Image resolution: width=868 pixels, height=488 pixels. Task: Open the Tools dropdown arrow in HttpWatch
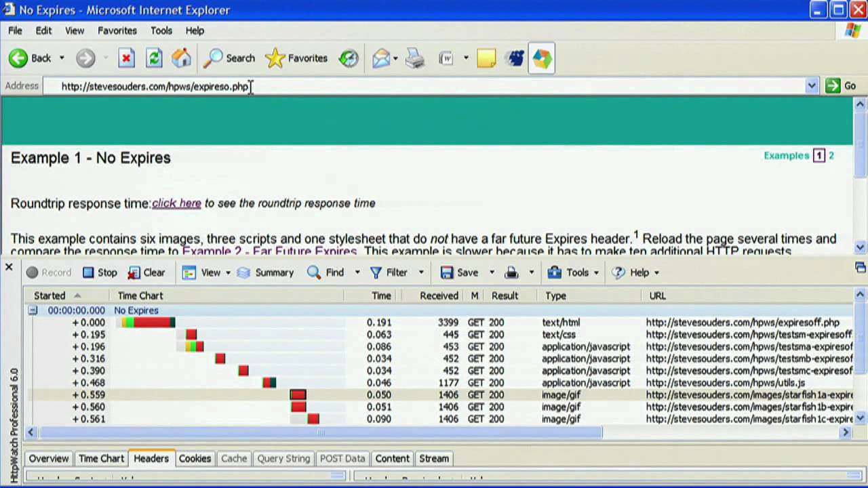point(596,272)
